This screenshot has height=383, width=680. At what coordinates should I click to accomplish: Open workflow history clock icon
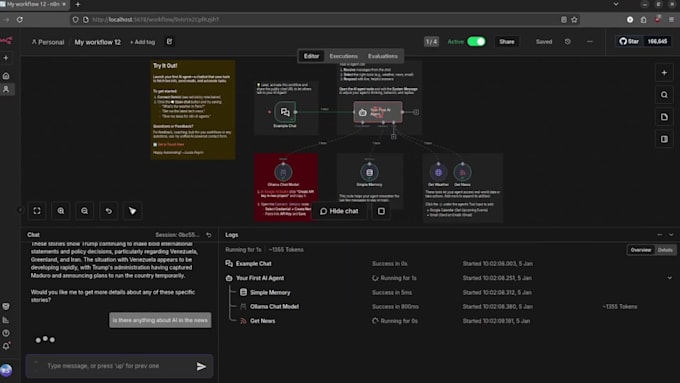[x=568, y=42]
